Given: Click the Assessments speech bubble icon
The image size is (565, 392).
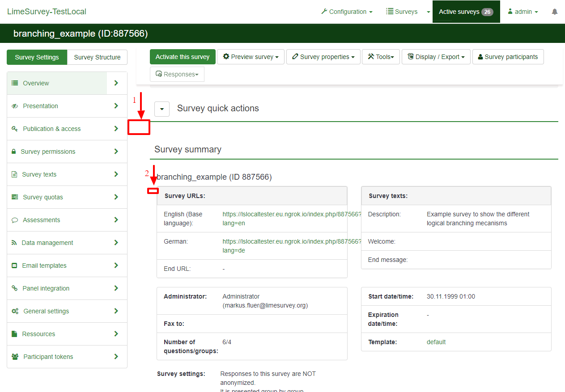Looking at the screenshot, I should pyautogui.click(x=15, y=220).
